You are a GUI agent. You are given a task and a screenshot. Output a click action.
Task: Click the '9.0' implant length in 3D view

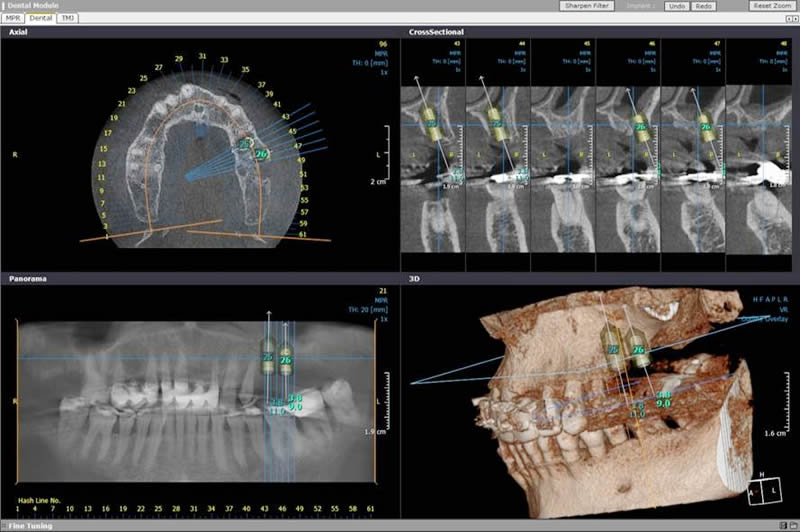[x=663, y=403]
